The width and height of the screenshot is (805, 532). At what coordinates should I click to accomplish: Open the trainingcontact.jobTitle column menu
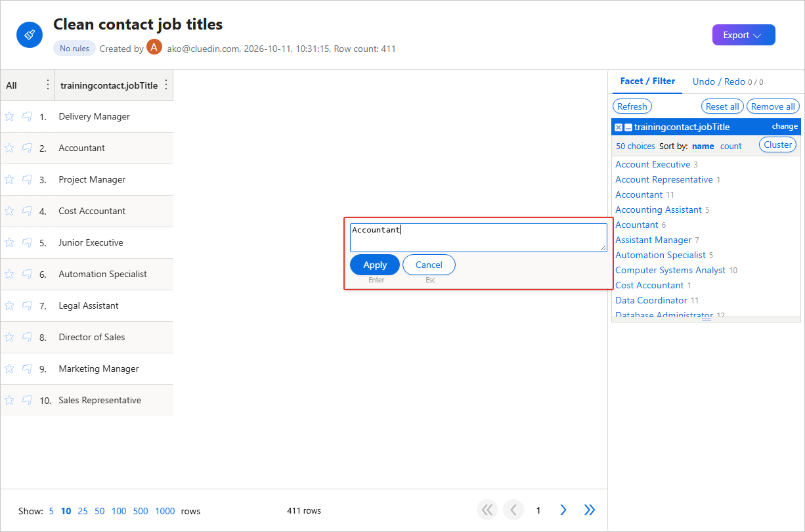(165, 85)
